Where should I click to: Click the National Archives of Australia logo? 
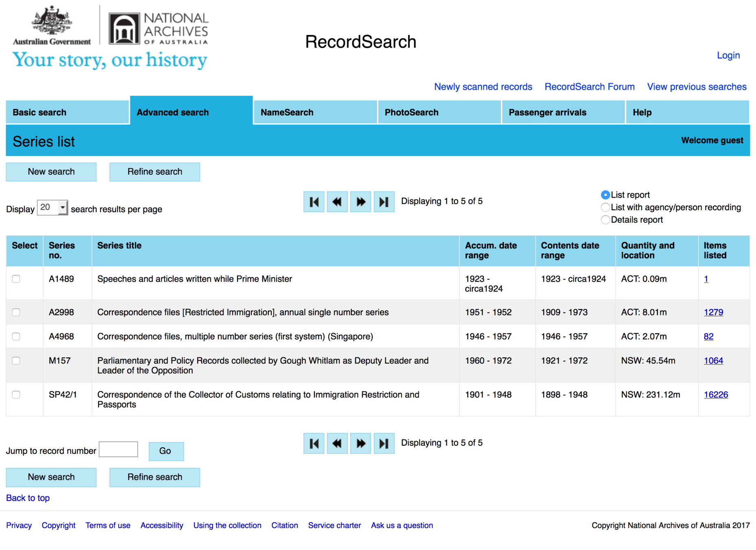click(x=158, y=28)
